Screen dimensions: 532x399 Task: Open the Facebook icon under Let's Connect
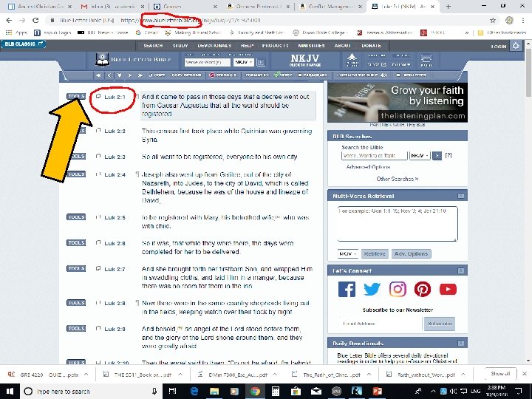(x=347, y=290)
